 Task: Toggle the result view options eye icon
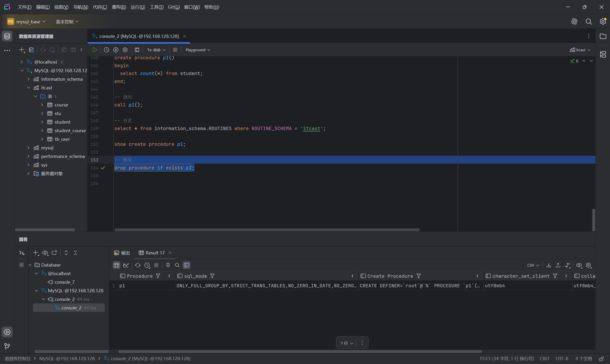point(579,265)
